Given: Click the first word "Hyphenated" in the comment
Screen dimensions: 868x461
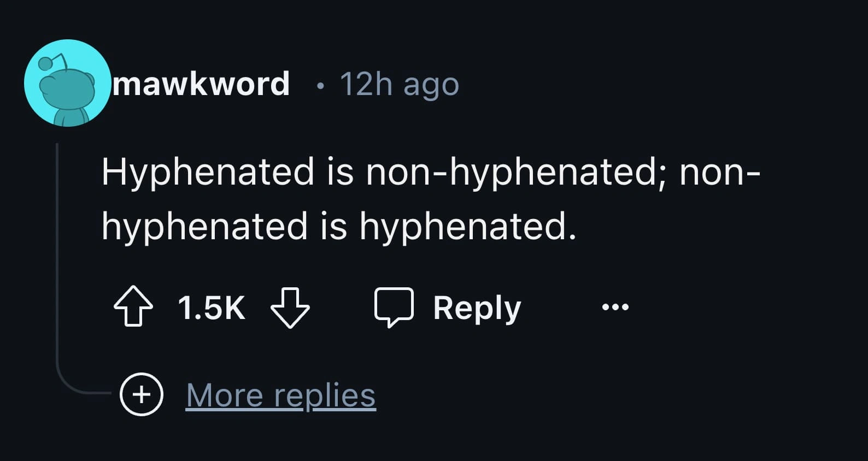Looking at the screenshot, I should coord(208,171).
